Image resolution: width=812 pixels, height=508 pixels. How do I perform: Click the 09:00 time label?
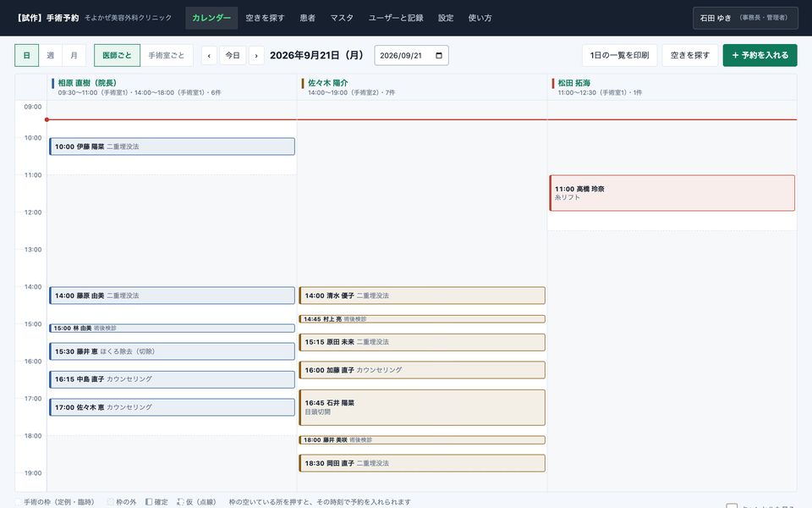point(33,107)
